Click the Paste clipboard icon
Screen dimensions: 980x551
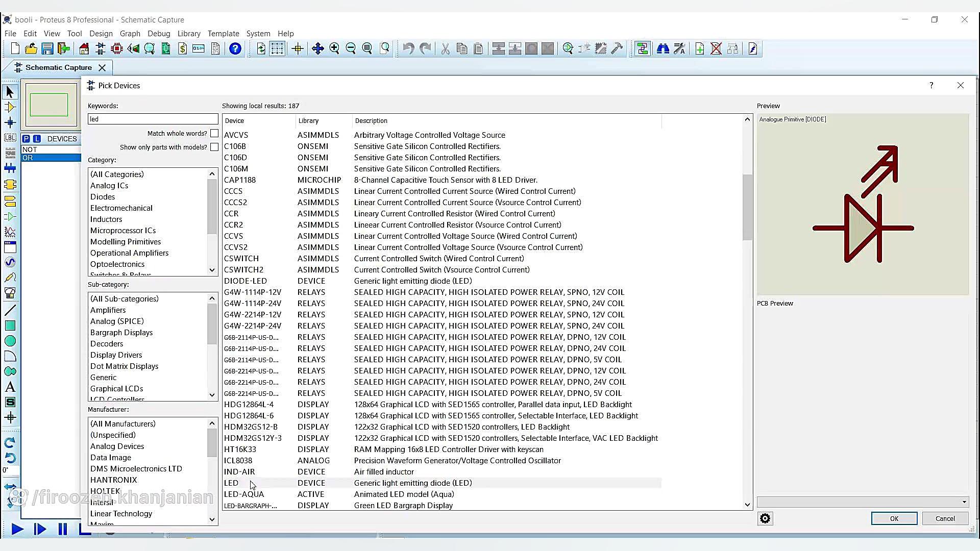478,48
